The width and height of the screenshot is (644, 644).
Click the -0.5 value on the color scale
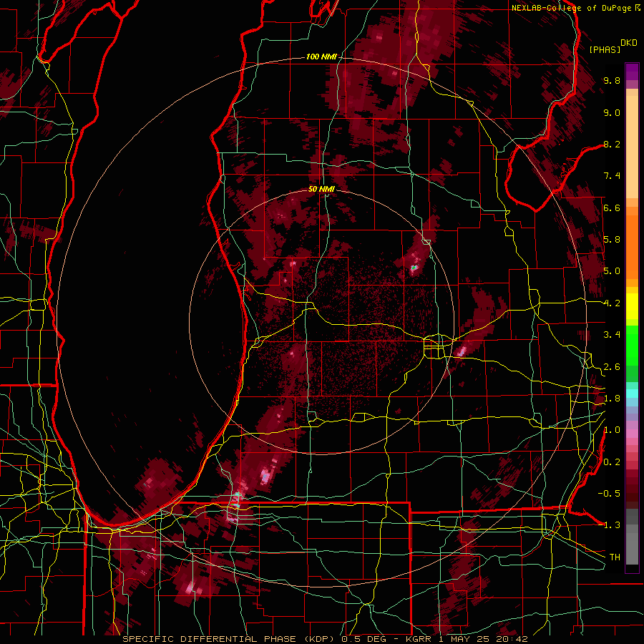609,493
